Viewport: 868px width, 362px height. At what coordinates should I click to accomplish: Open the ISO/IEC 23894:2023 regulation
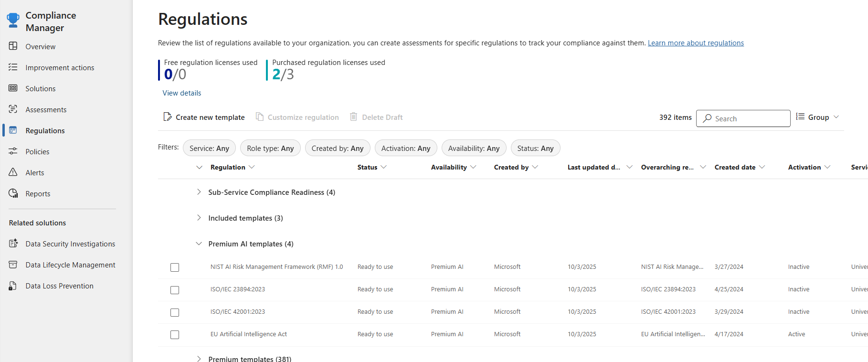238,289
